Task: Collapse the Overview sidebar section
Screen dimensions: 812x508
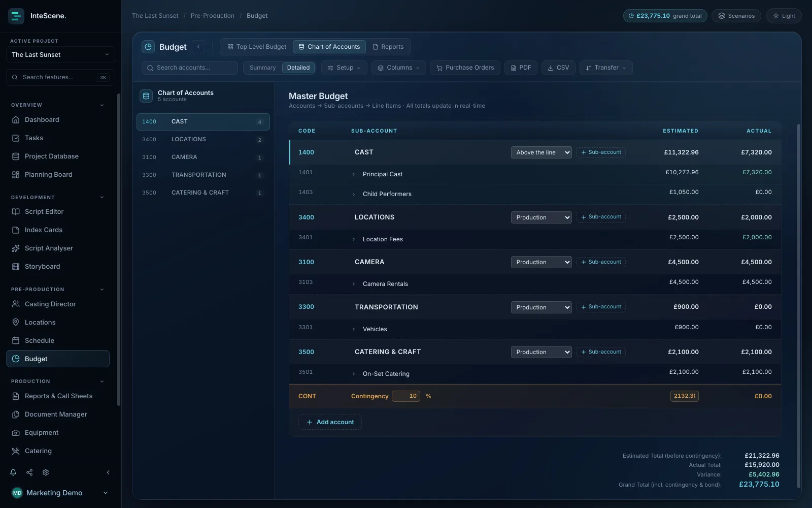Action: point(102,105)
